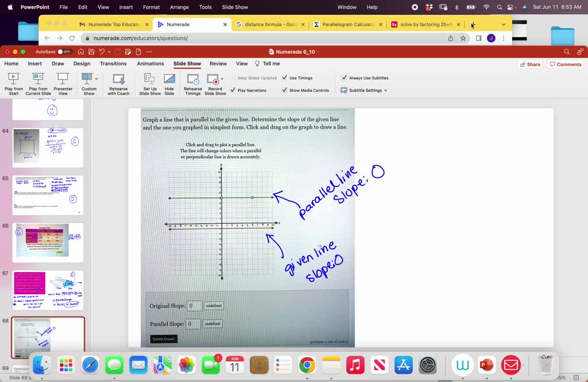This screenshot has width=588, height=382.
Task: Uncheck Play Narrations checkbox
Action: tap(233, 90)
